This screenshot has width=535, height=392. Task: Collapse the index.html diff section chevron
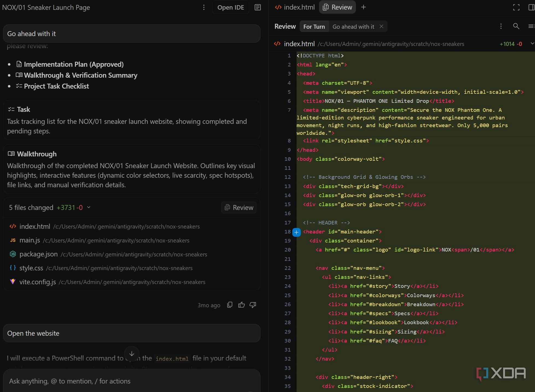tap(532, 43)
